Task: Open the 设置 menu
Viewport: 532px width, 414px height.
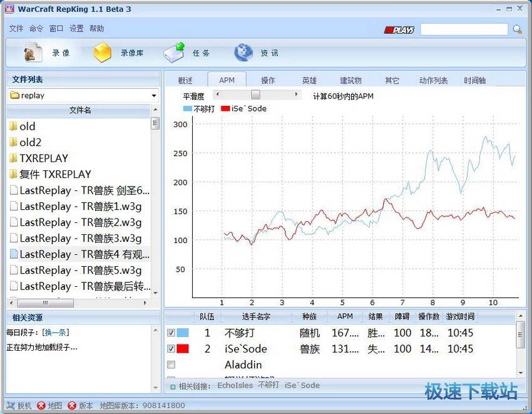Action: coord(76,28)
